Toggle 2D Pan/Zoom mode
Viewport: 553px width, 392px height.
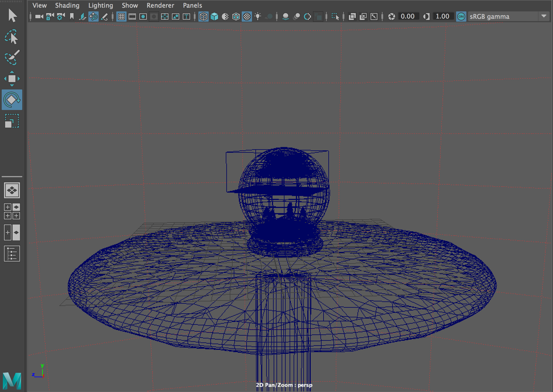[x=93, y=17]
